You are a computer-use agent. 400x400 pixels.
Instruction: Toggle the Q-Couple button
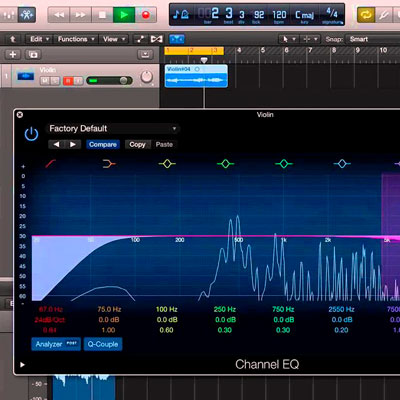point(103,344)
